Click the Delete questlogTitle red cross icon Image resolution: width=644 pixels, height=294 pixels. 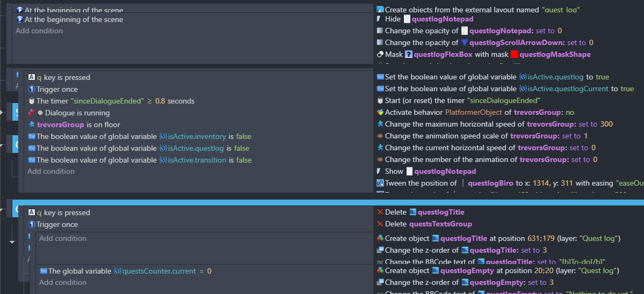coord(380,212)
